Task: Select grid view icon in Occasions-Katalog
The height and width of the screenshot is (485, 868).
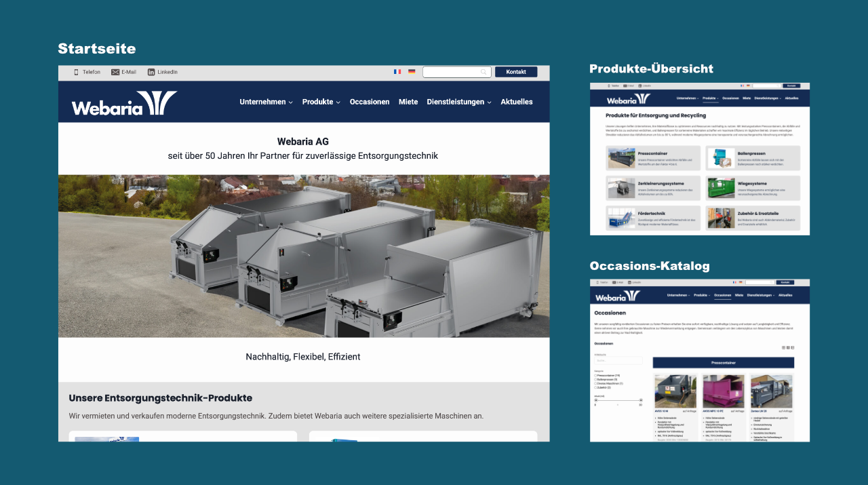Action: 784,347
